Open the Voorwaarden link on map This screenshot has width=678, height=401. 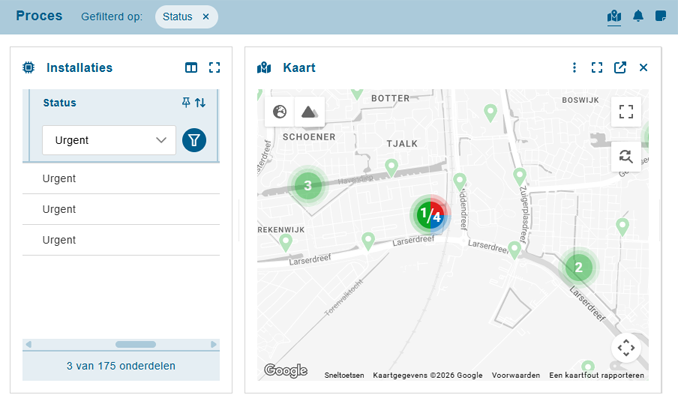(x=515, y=375)
